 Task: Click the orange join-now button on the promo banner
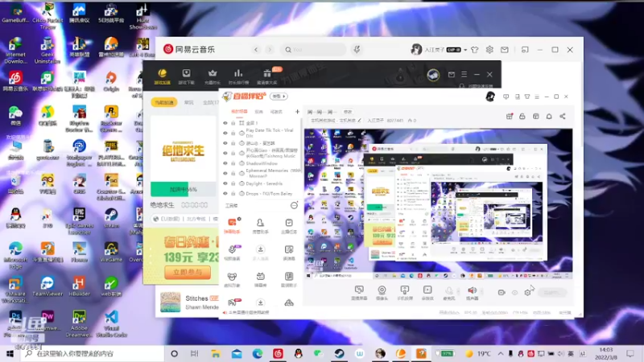point(188,272)
